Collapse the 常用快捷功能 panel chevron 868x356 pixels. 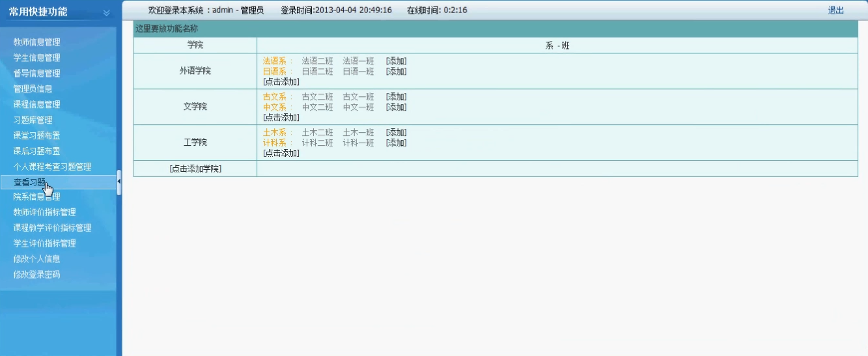pyautogui.click(x=107, y=12)
